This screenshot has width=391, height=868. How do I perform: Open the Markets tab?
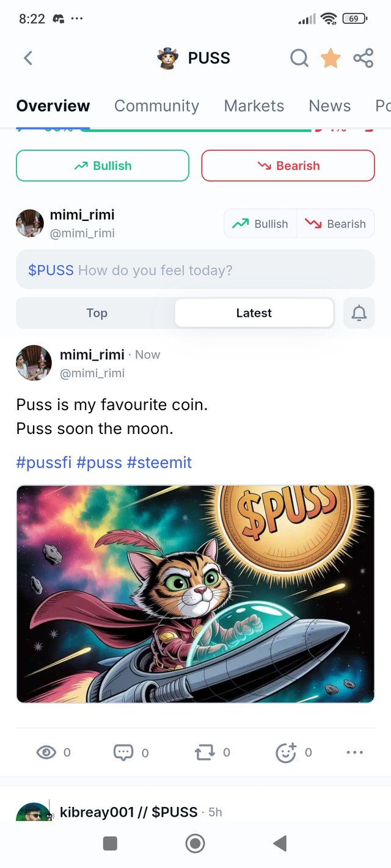[x=254, y=106]
